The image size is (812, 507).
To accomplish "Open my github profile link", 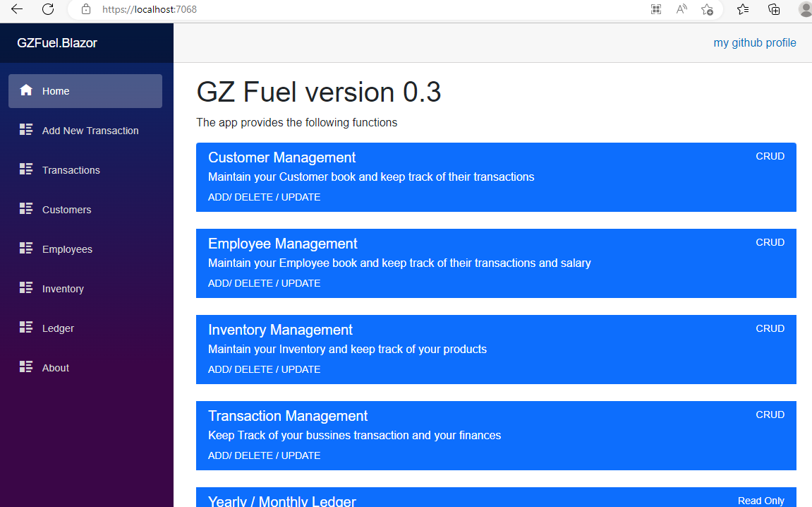I will tap(755, 43).
